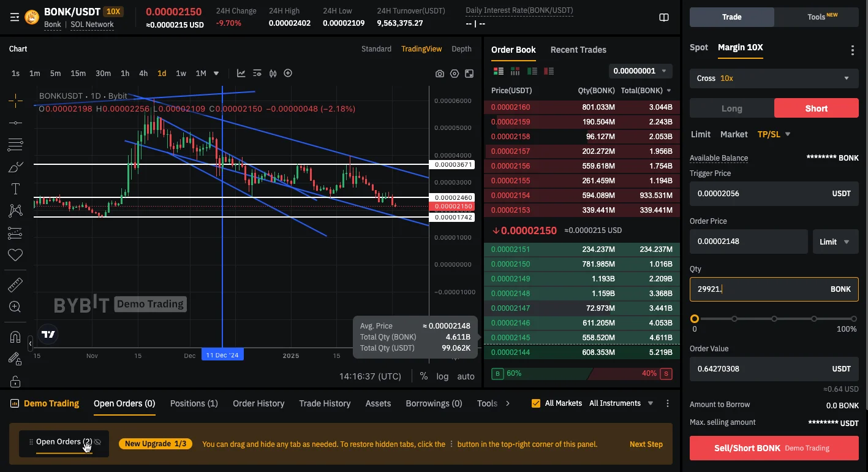The height and width of the screenshot is (472, 868).
Task: Switch chart to Standard view
Action: 376,49
